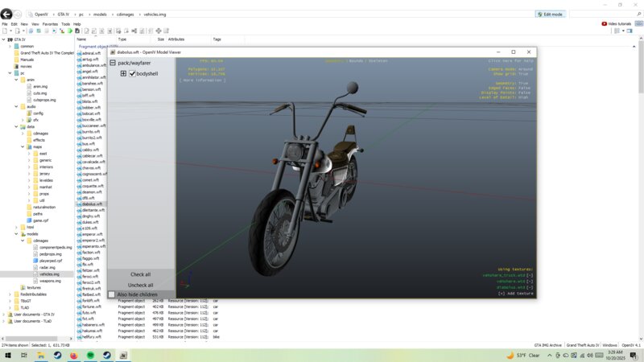Click the OpenIV taskbar icon
644x362 pixels.
click(x=123, y=355)
